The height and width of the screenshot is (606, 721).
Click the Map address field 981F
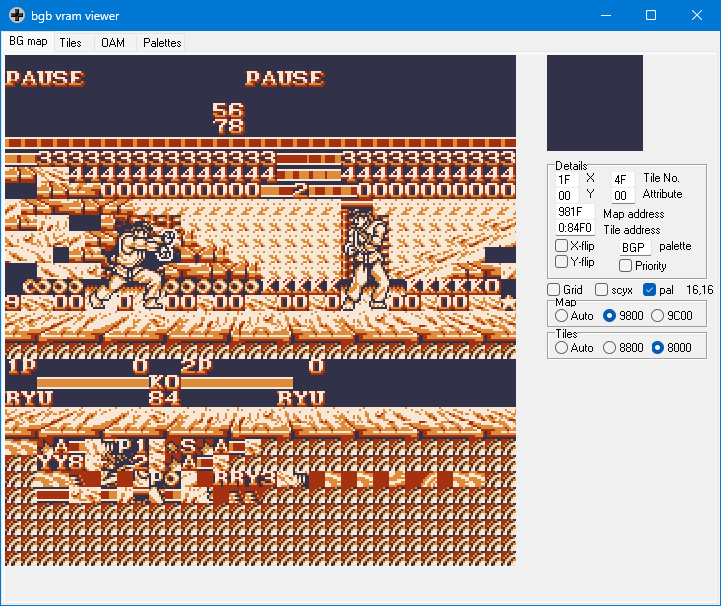[575, 212]
